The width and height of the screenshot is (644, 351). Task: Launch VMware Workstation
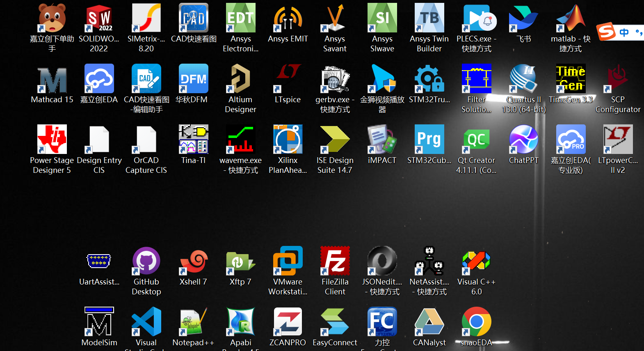tap(288, 261)
